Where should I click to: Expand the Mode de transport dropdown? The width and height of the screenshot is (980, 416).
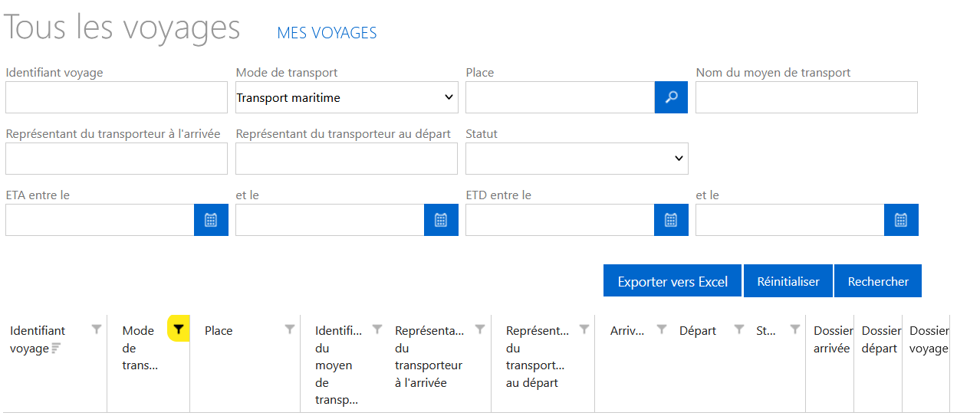tap(347, 97)
